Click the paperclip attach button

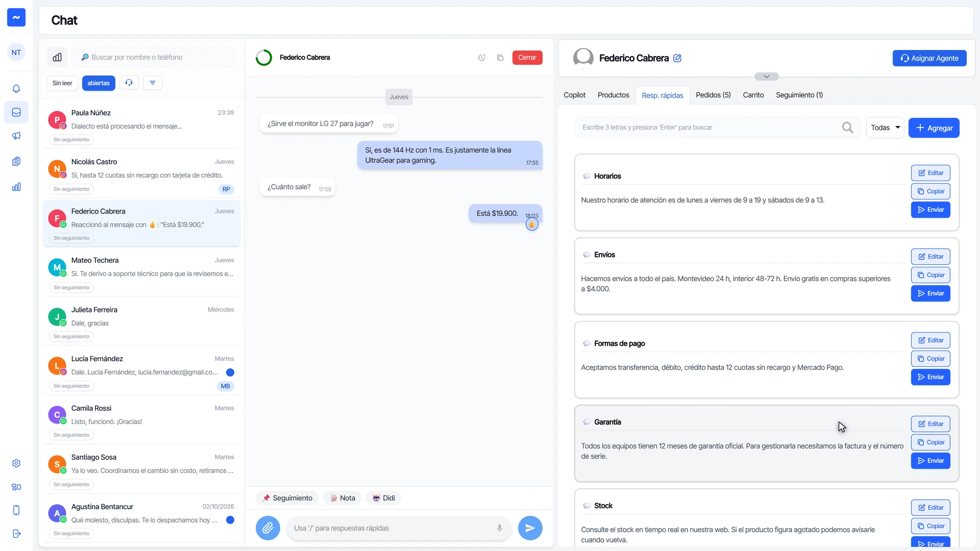pyautogui.click(x=267, y=528)
